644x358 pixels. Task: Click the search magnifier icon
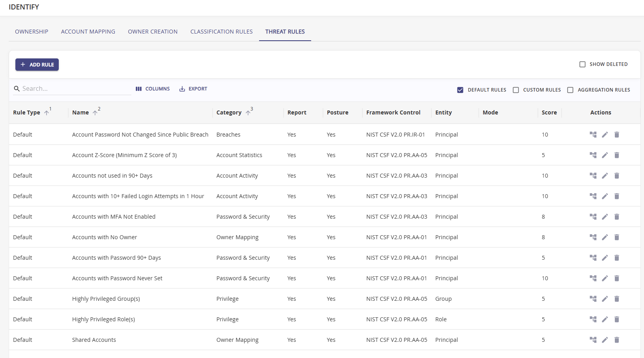17,89
